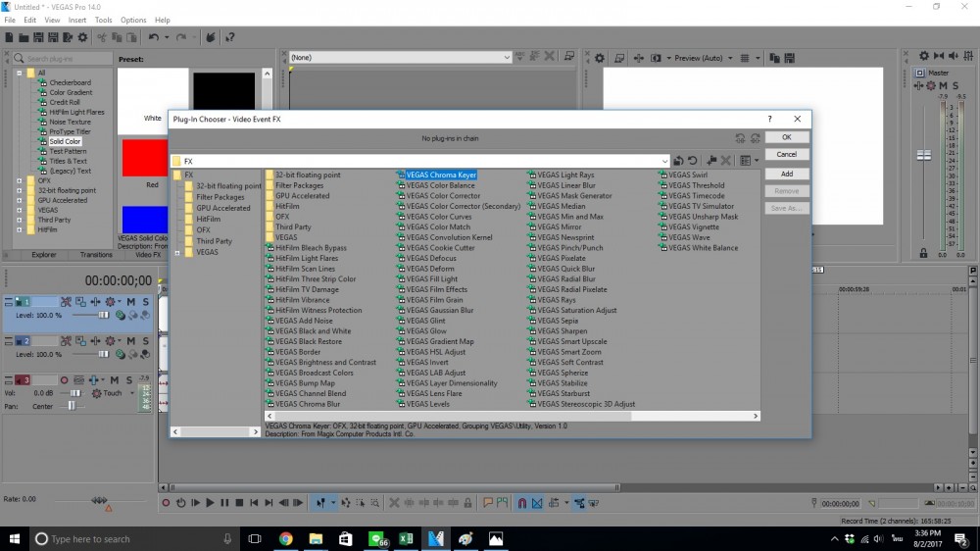The height and width of the screenshot is (551, 980).
Task: Expand the Third Party node in left tree
Action: (20, 221)
